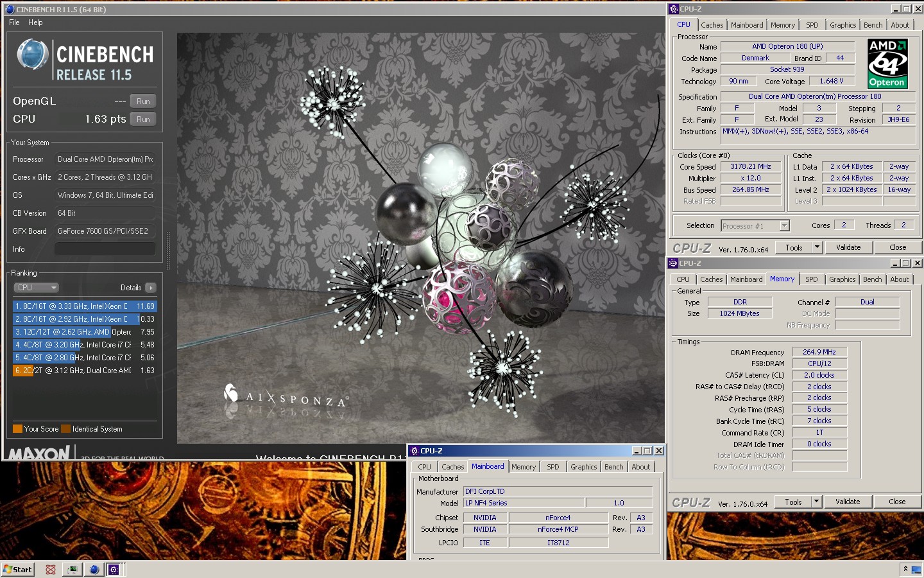Click the Identical System legend swatch
The height and width of the screenshot is (578, 924).
[x=65, y=429]
